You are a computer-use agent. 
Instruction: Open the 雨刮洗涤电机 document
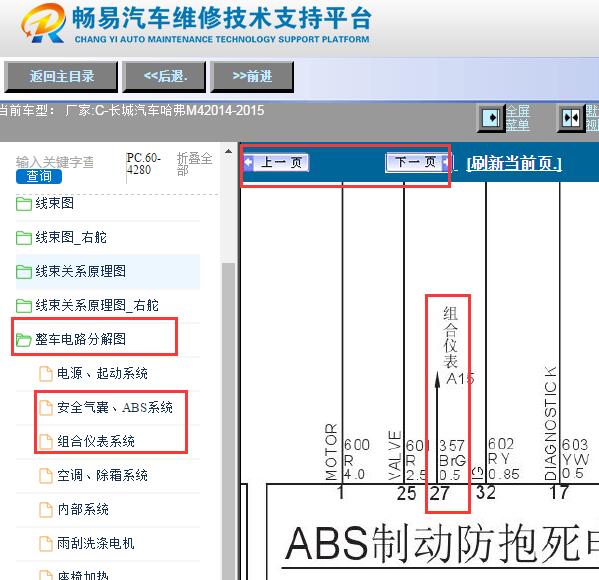click(96, 543)
